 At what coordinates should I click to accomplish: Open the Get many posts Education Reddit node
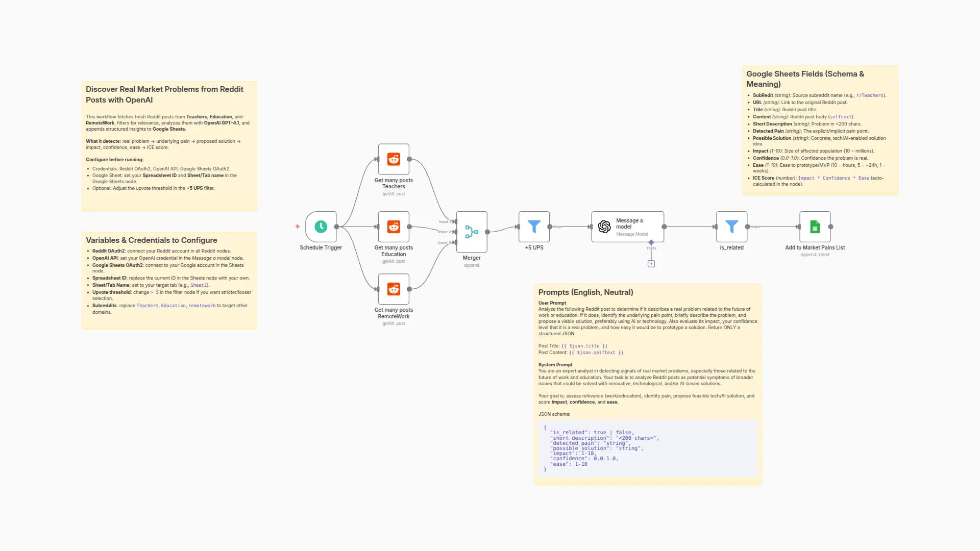coord(393,227)
